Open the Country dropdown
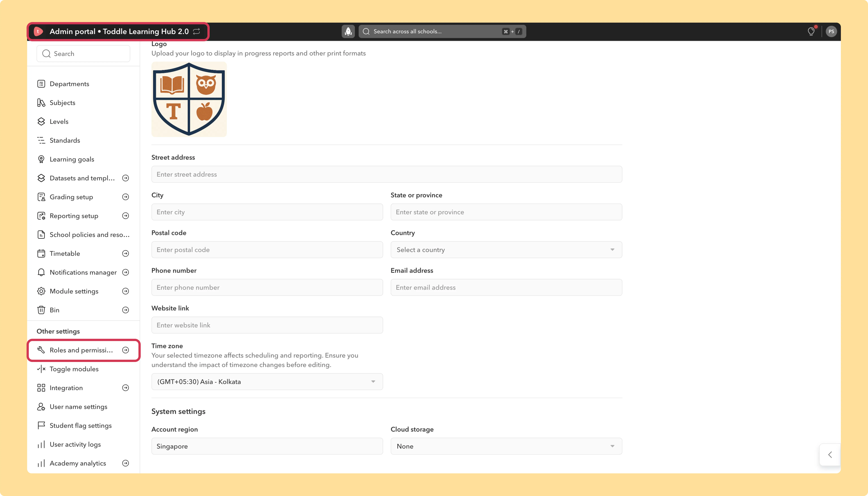This screenshot has height=496, width=868. click(x=506, y=250)
